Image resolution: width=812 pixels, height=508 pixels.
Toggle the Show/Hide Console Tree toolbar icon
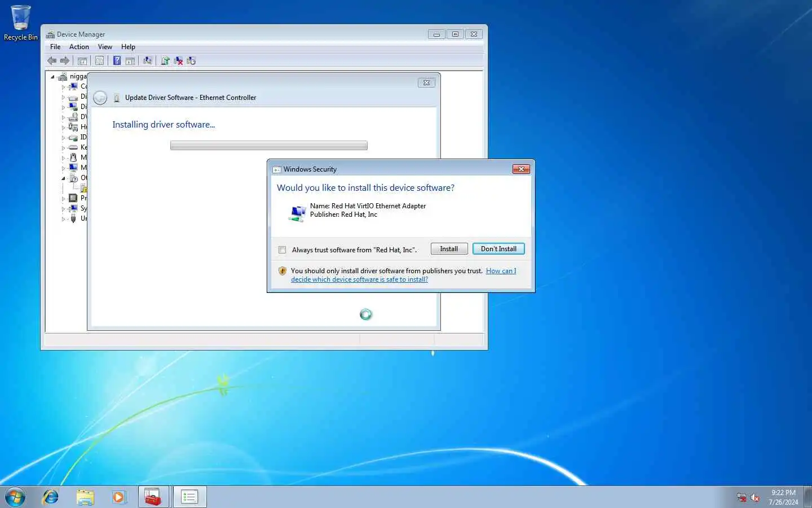pos(82,61)
